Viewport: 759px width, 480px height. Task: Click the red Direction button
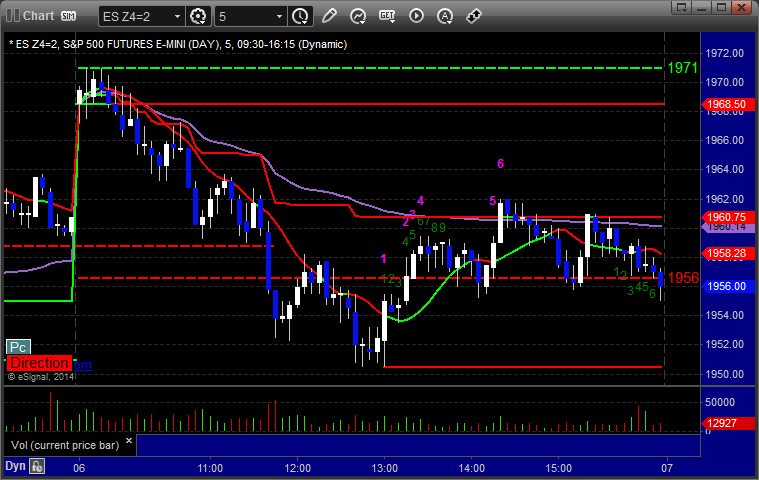tap(39, 363)
